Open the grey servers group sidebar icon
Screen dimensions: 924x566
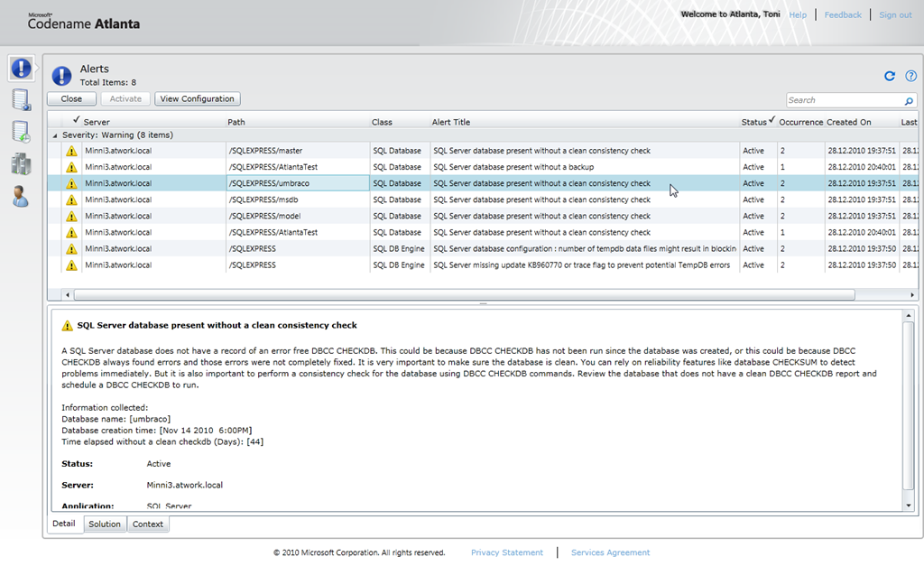tap(21, 163)
